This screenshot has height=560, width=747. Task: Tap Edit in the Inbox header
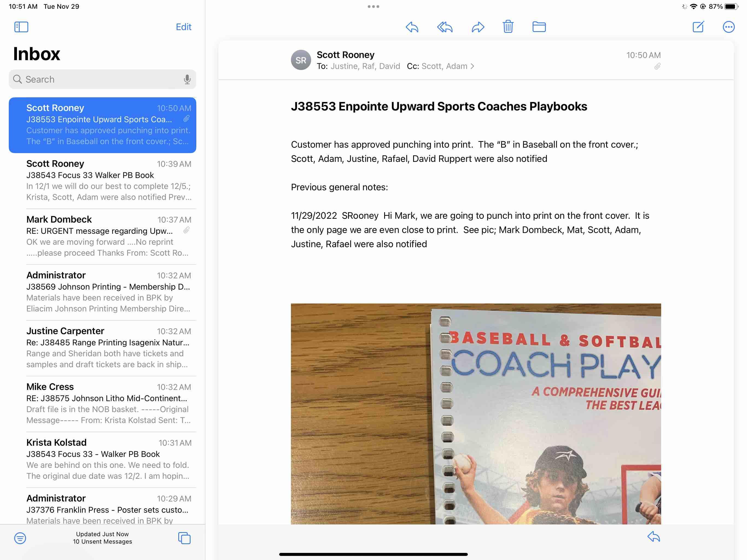tap(183, 27)
